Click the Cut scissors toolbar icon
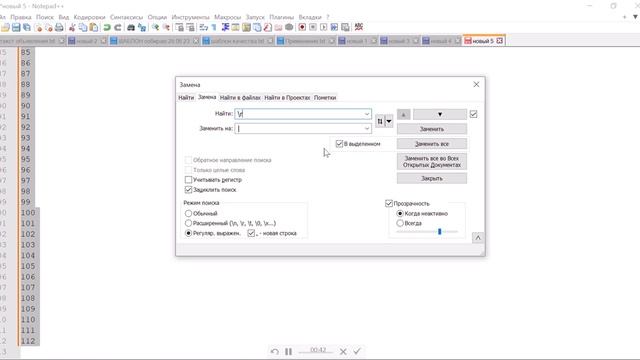 72,27
